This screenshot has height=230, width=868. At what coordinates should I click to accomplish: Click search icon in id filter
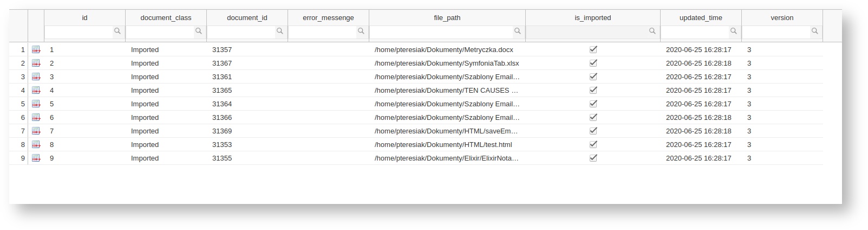[x=117, y=31]
